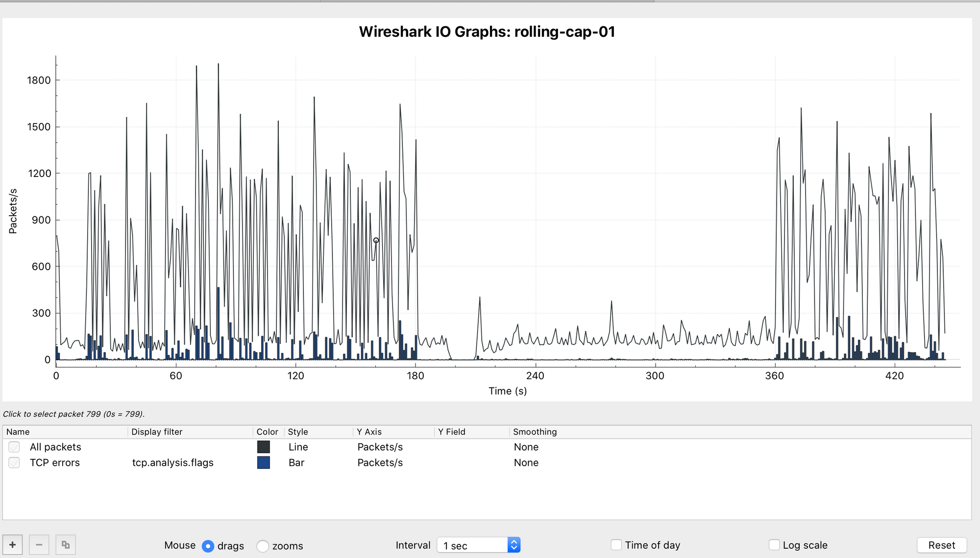Image resolution: width=980 pixels, height=558 pixels.
Task: Click the blue TCP errors color swatch
Action: [264, 462]
